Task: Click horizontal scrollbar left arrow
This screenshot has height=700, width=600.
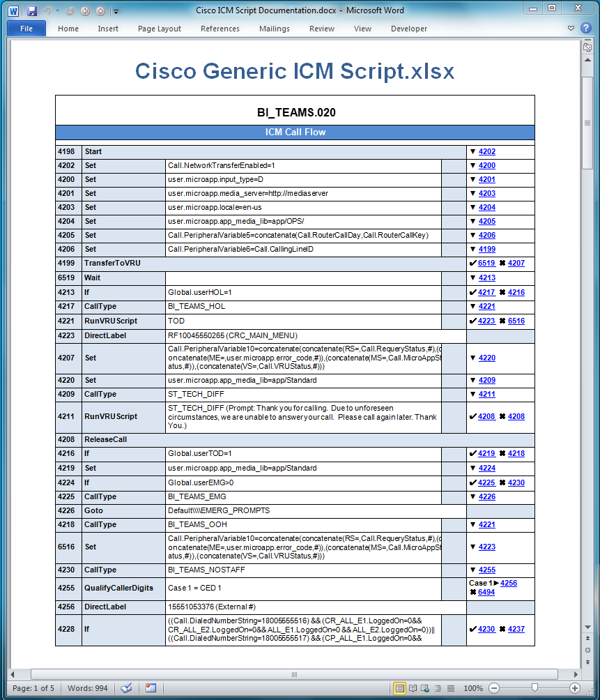Action: [13, 674]
